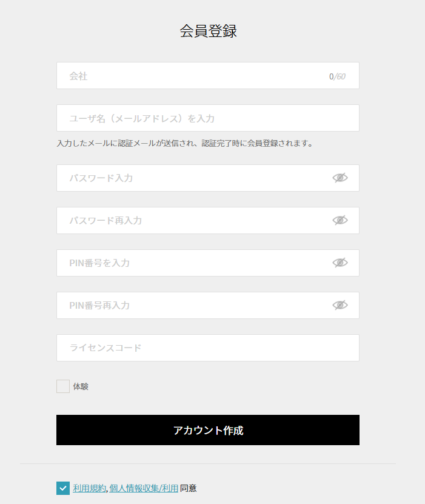Focus the PIN番号再入力 text field
Screen dimensions: 425x504
pos(194,306)
